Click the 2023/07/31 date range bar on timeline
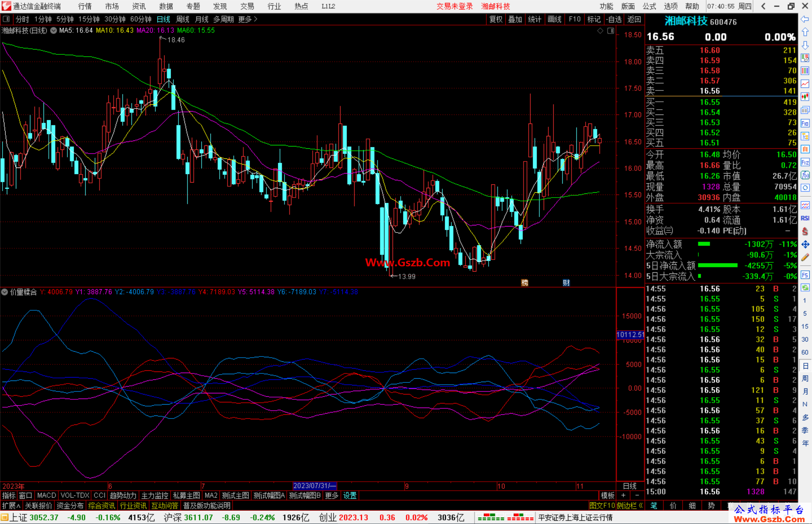The height and width of the screenshot is (524, 812). coord(315,486)
